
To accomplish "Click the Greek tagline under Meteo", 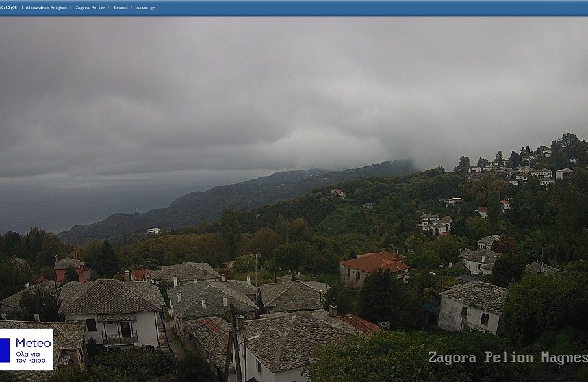I will [x=29, y=357].
